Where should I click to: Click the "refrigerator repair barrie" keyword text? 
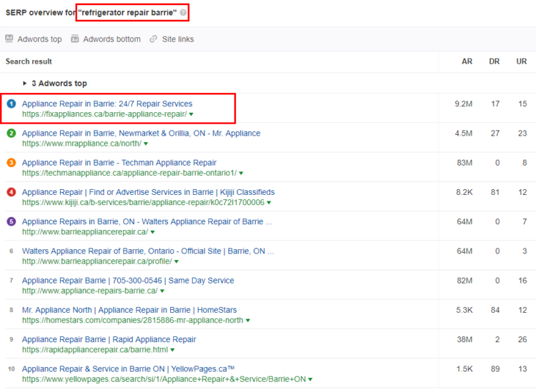[127, 13]
